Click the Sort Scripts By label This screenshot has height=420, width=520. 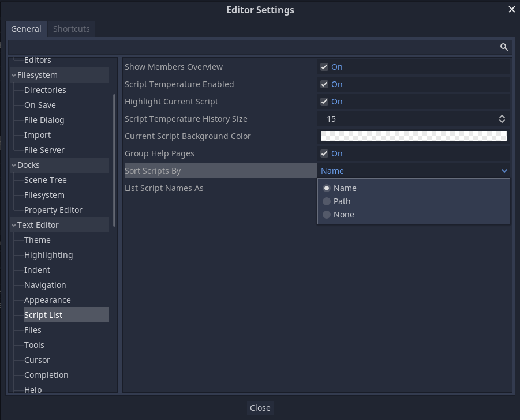tap(152, 171)
